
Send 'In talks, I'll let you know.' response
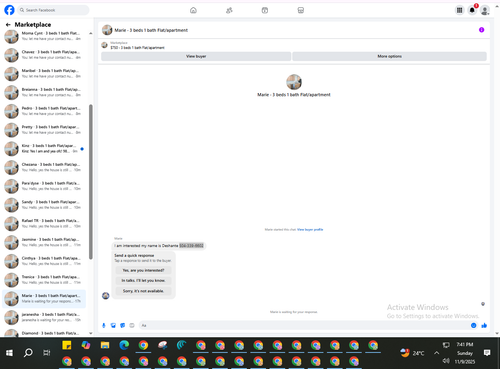(143, 281)
